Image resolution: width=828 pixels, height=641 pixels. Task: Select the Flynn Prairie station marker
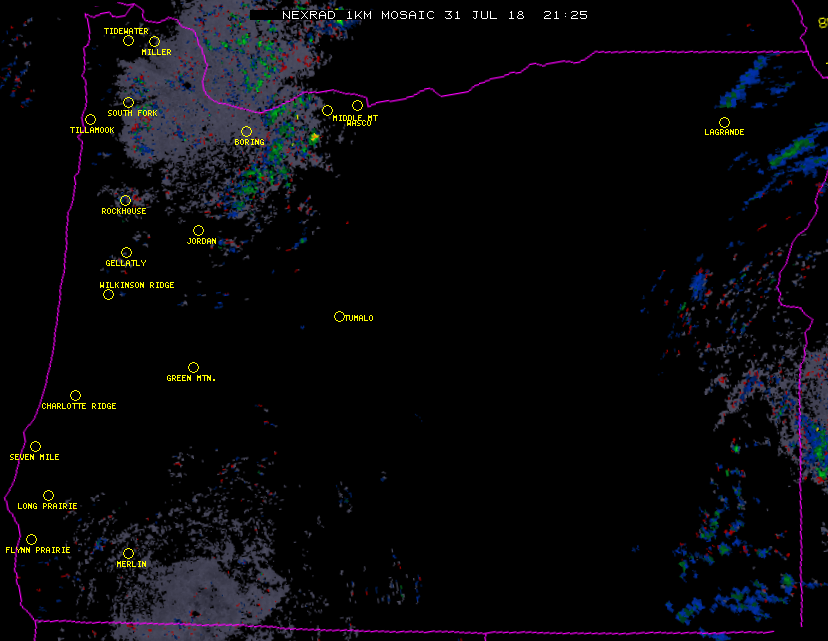31,539
